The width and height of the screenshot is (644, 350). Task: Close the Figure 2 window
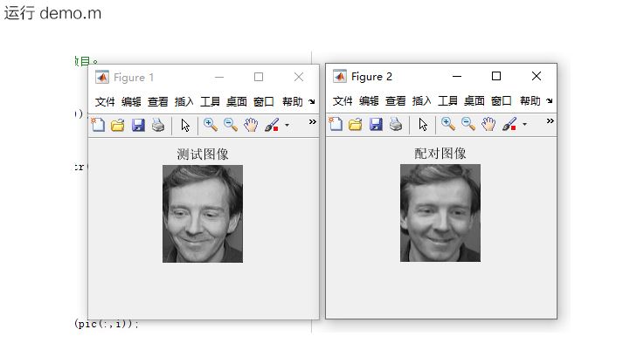[x=536, y=76]
